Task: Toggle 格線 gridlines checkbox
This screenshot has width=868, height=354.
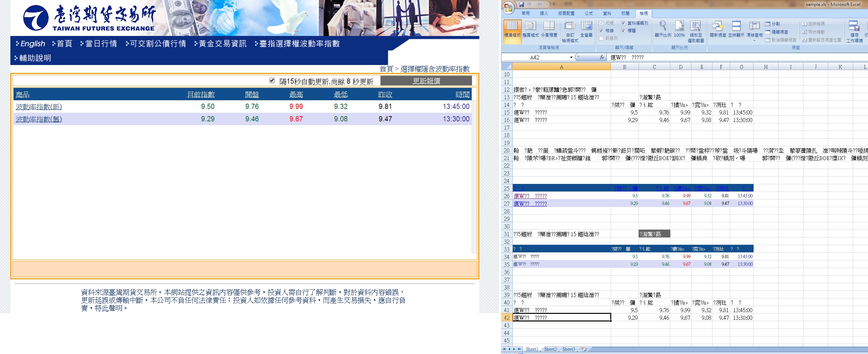Action: point(601,31)
